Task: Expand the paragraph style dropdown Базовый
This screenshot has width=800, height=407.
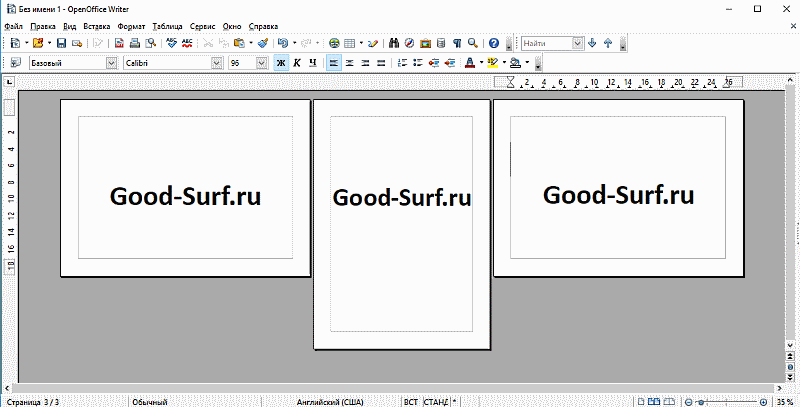Action: [112, 63]
